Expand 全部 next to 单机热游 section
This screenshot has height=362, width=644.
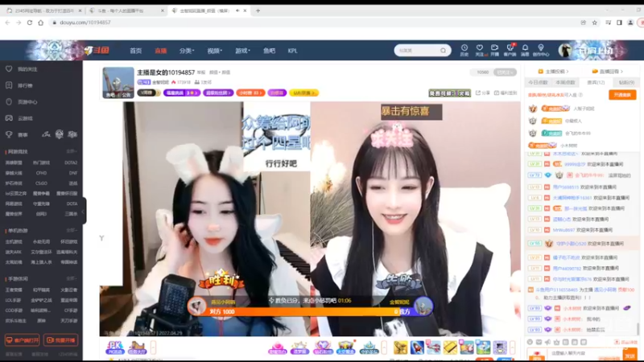coord(72,230)
